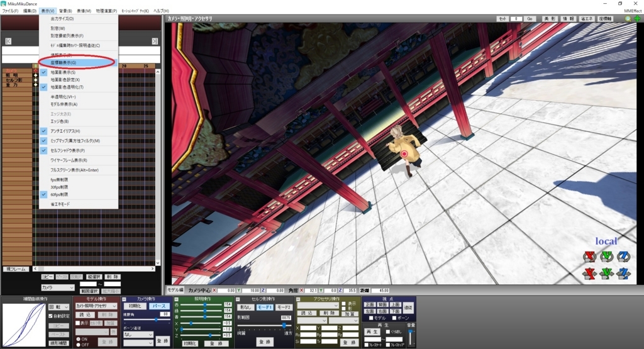The width and height of the screenshot is (644, 349).
Task: Open the ヘルプ(H) menu
Action: (161, 11)
